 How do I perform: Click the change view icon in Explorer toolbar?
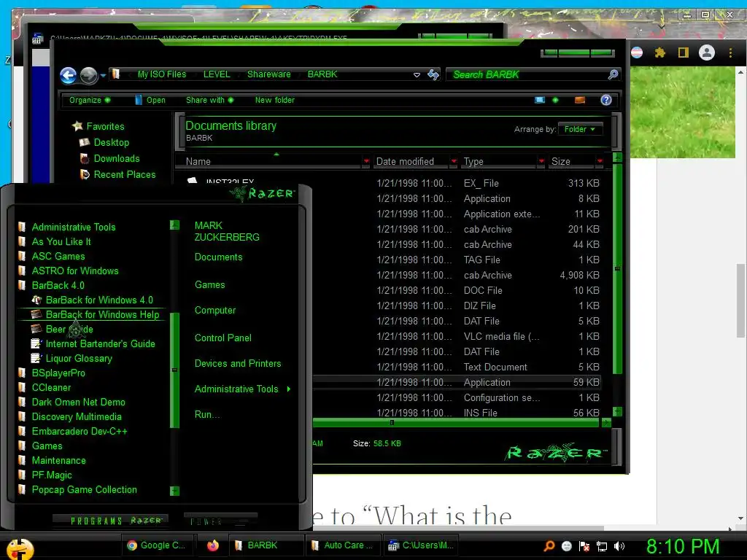tap(540, 100)
